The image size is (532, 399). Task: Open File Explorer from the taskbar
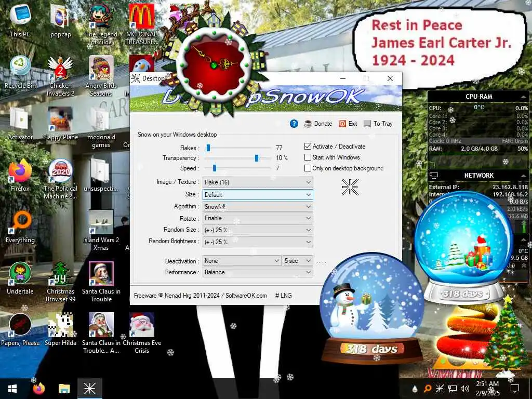pos(64,389)
